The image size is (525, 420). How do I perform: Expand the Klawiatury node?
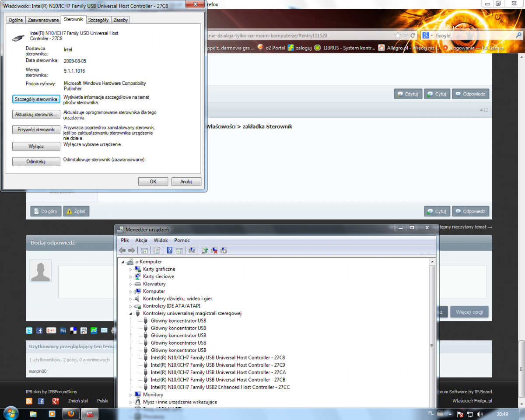[x=130, y=284]
